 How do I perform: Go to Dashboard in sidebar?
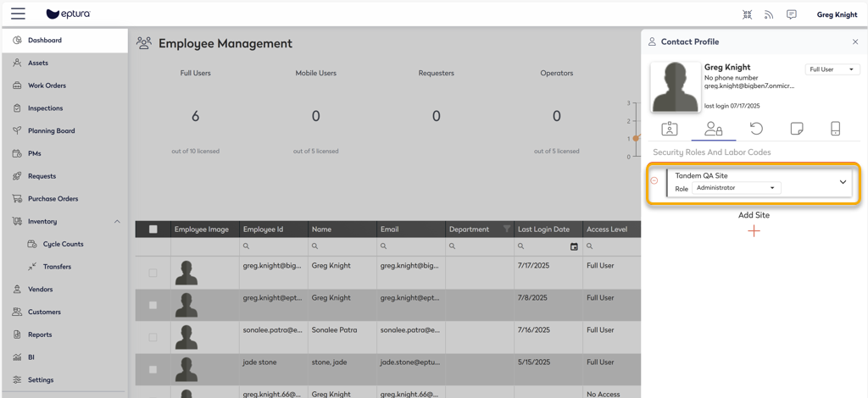point(64,41)
